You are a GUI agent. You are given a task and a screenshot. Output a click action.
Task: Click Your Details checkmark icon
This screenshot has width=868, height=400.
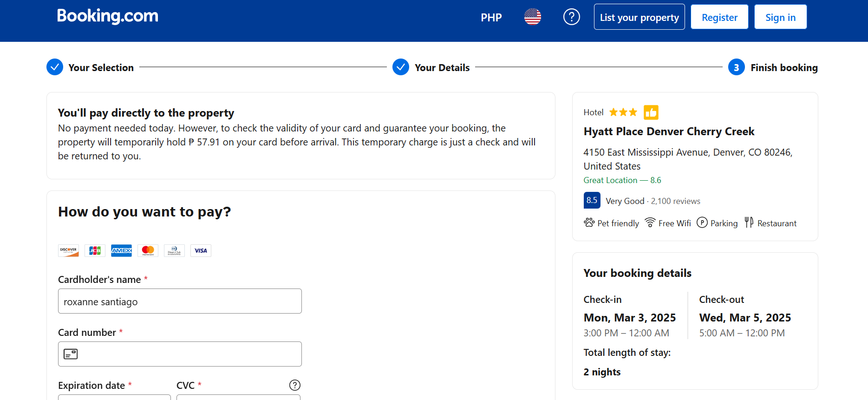[401, 67]
